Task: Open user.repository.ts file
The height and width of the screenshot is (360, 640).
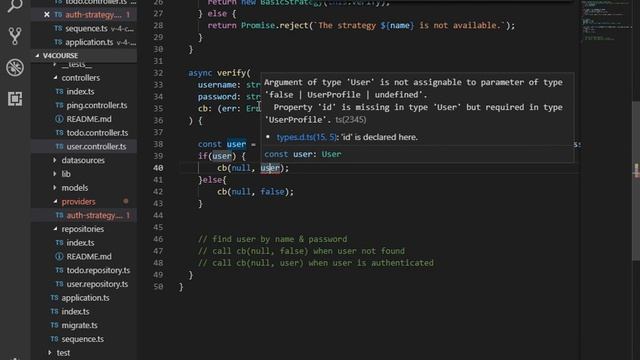Action: point(97,284)
